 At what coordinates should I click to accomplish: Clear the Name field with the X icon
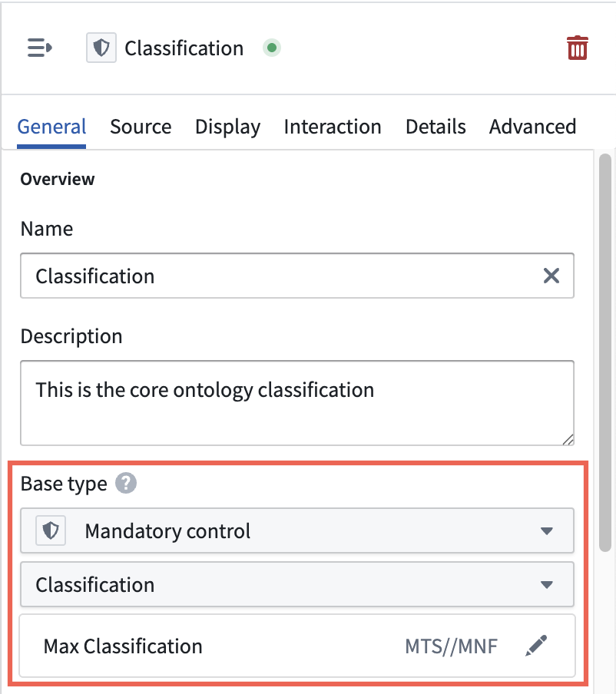pos(551,276)
